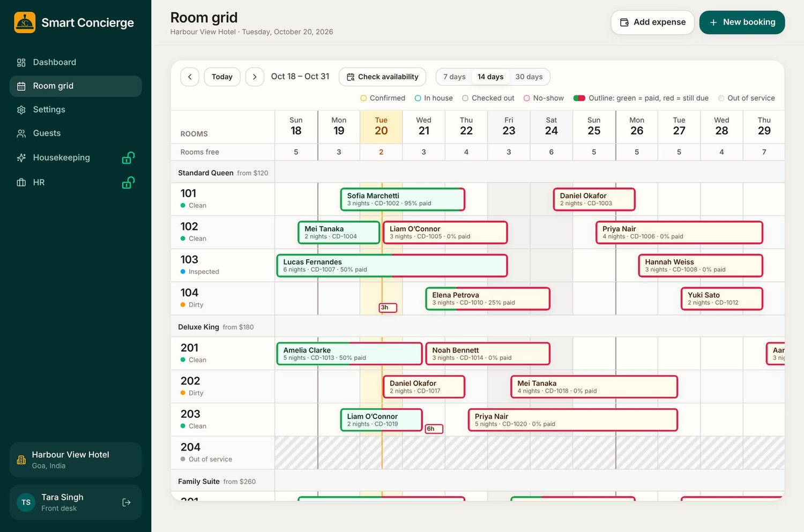The height and width of the screenshot is (532, 804).
Task: Select the Tue 20 column header
Action: point(381,127)
